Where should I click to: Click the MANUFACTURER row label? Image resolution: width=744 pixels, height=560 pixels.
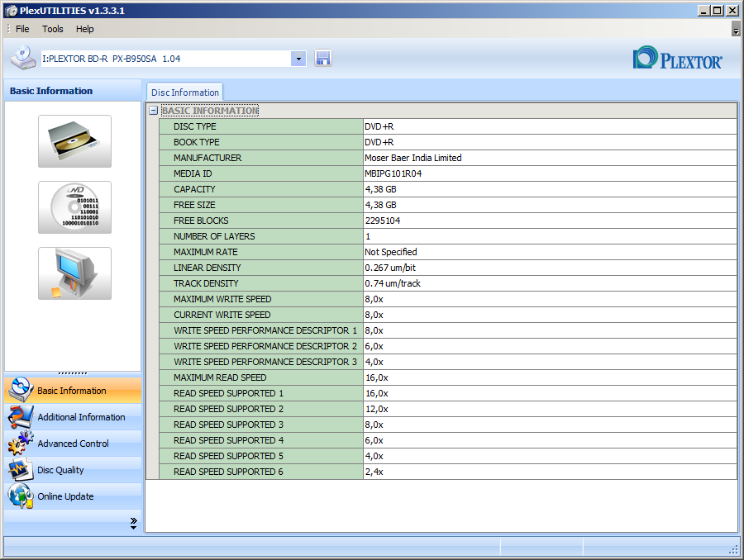click(x=261, y=158)
